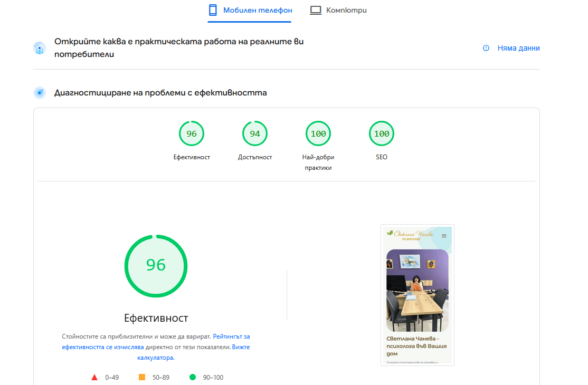Follow the Вижте калкулатора link
This screenshot has height=385, width=588.
pyautogui.click(x=240, y=347)
